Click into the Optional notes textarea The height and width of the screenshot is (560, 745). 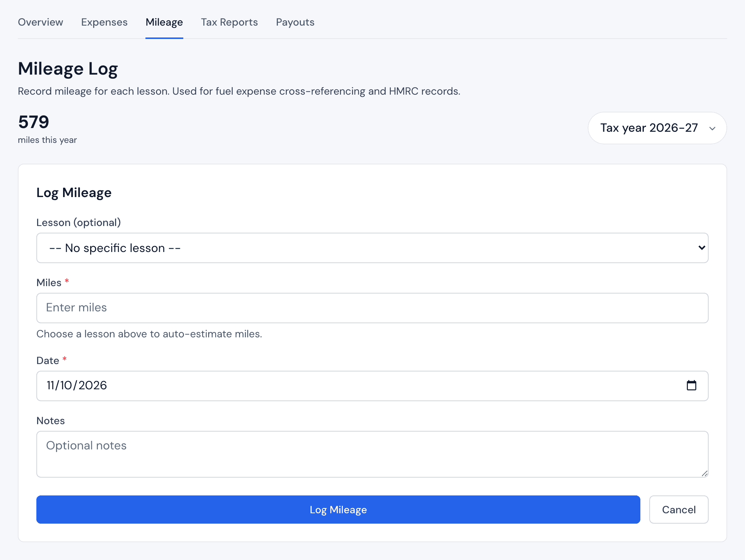tap(372, 454)
